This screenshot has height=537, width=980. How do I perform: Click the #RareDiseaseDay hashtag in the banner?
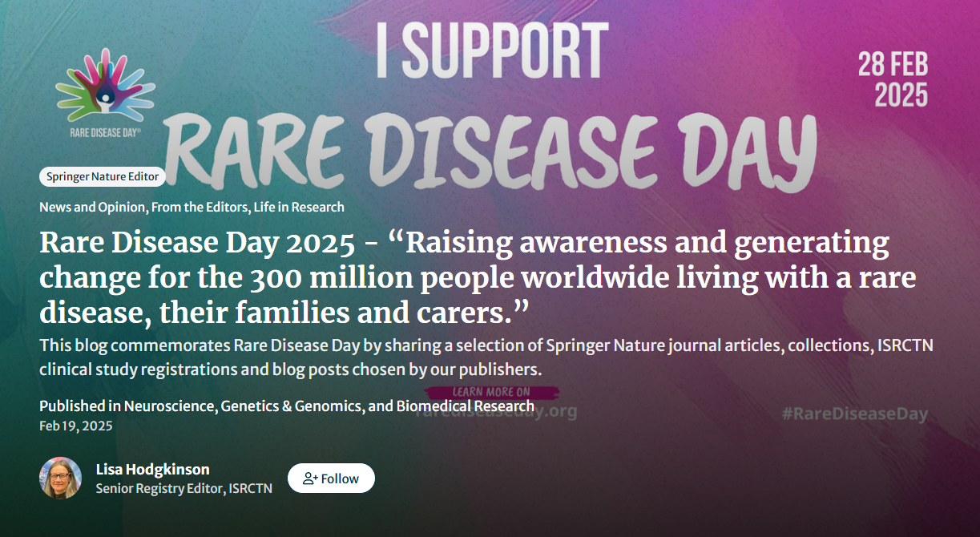coord(854,414)
